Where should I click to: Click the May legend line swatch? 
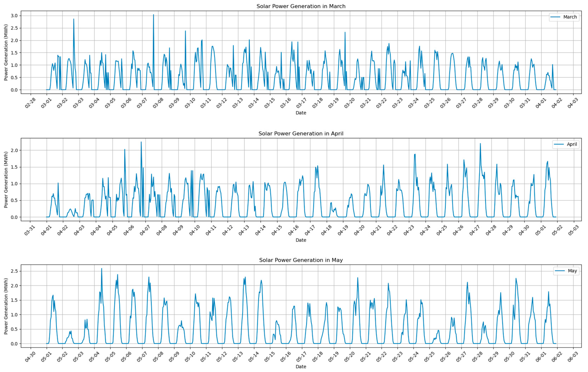coord(560,271)
